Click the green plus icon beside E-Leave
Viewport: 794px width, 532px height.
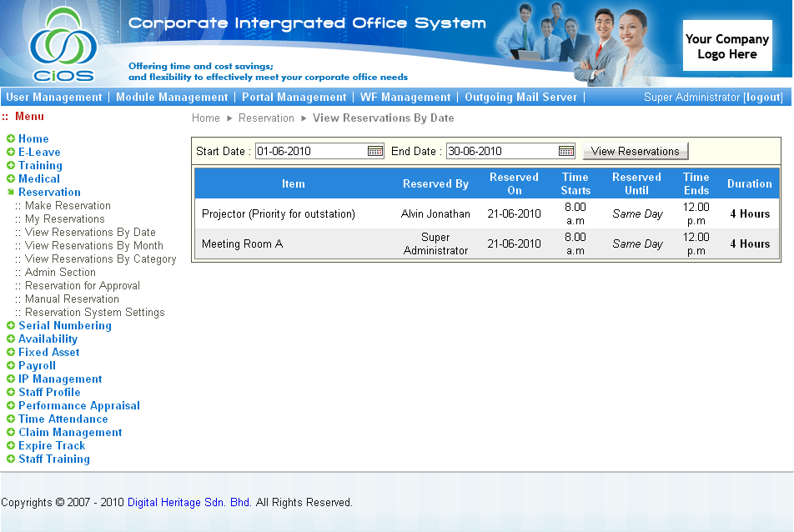click(x=11, y=153)
